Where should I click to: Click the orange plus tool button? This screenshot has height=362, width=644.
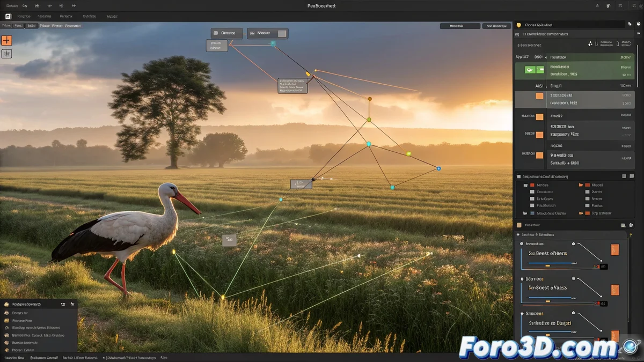point(6,40)
